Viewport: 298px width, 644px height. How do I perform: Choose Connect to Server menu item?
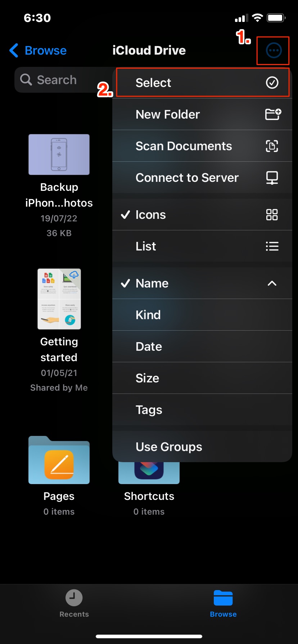pos(202,178)
